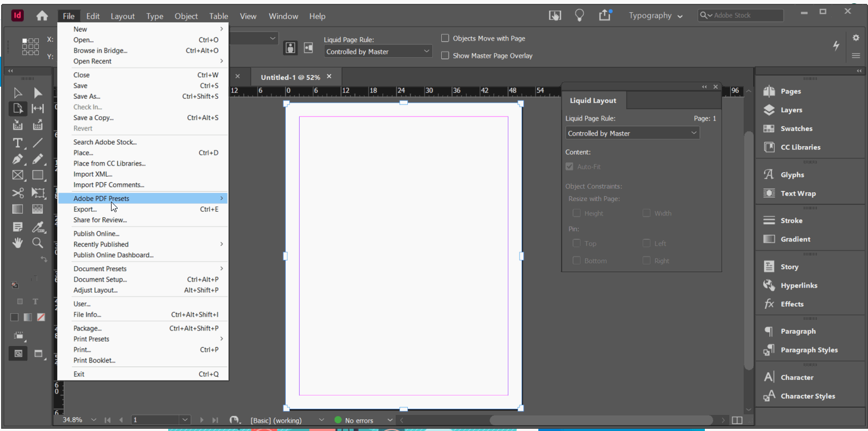Viewport: 868px width, 431px height.
Task: Pick the Scissors tool
Action: (18, 193)
